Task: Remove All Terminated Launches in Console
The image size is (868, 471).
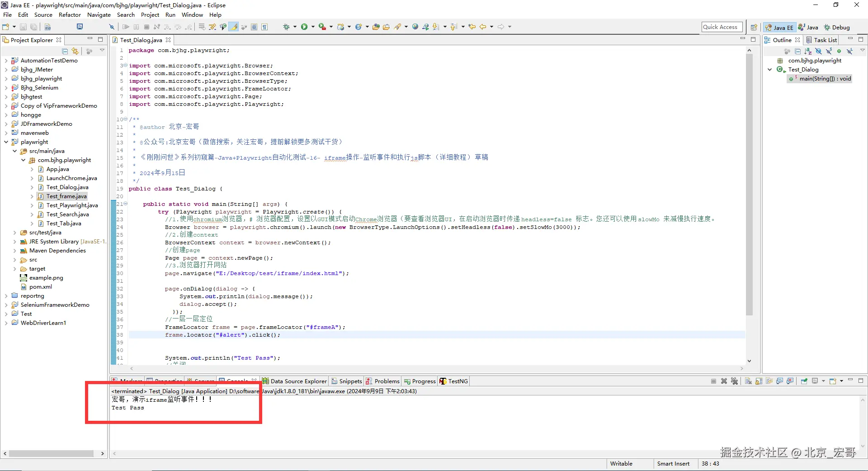Action: pos(734,381)
